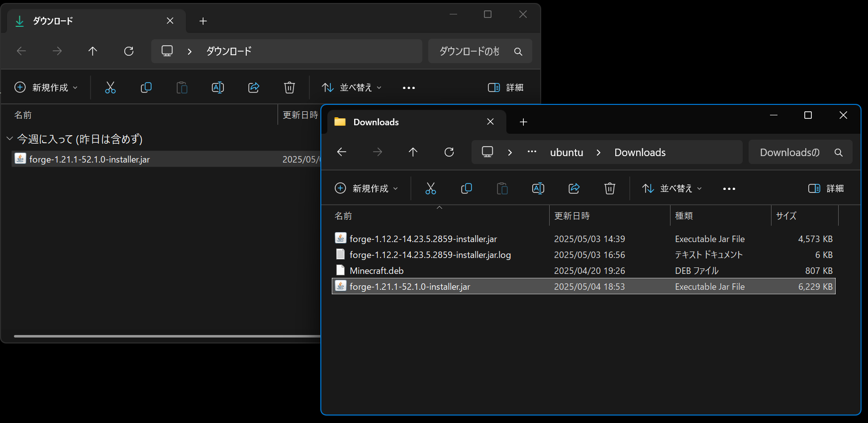The width and height of the screenshot is (868, 423).
Task: Expand chevron after PC icon in Downloads address bar
Action: pyautogui.click(x=510, y=153)
